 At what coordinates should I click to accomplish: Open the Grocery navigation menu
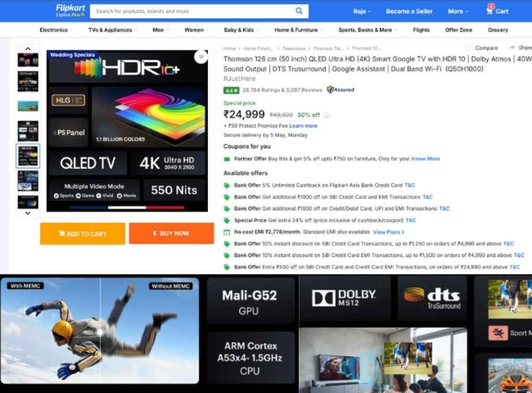pyautogui.click(x=497, y=30)
